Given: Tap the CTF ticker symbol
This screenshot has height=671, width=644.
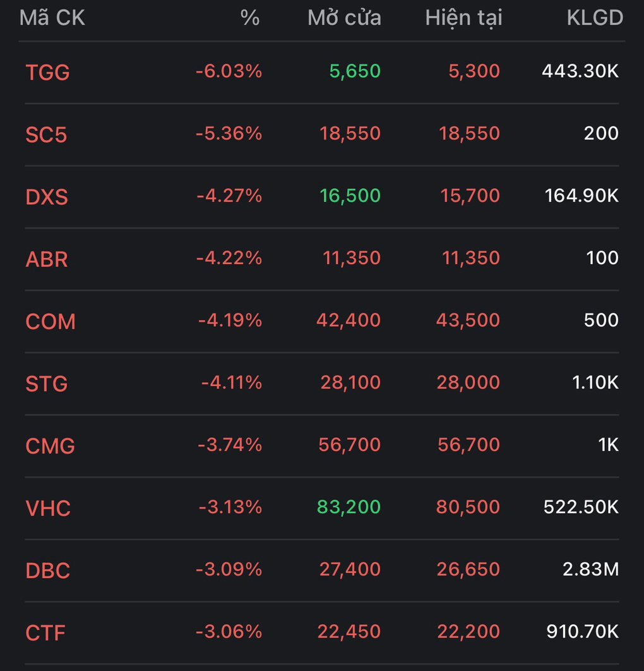Looking at the screenshot, I should 45,632.
